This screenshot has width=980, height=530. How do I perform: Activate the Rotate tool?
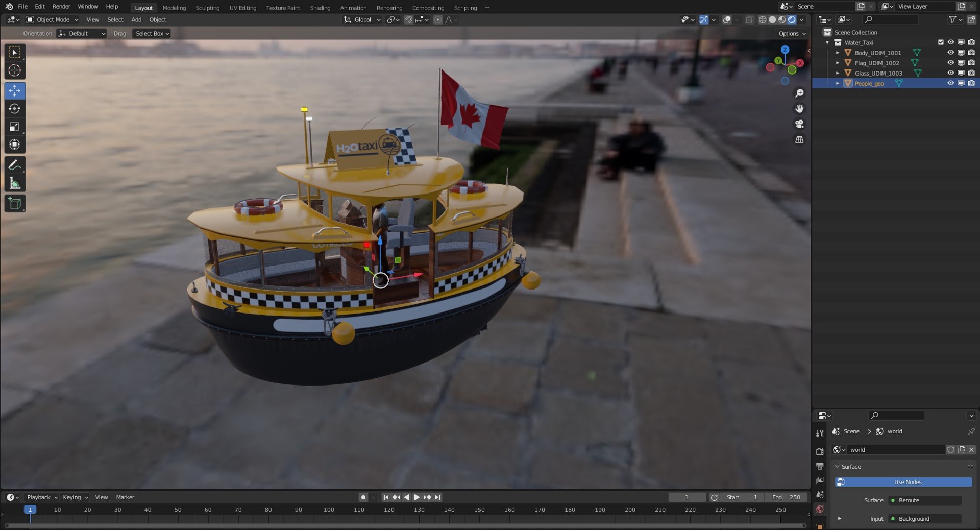click(x=15, y=109)
